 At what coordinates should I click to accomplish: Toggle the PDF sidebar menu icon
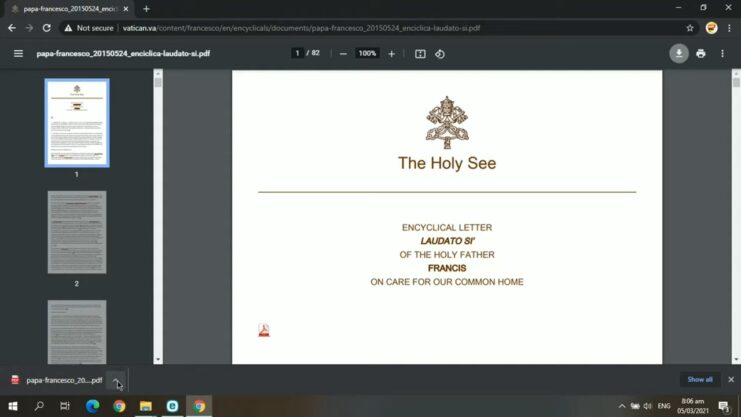18,54
